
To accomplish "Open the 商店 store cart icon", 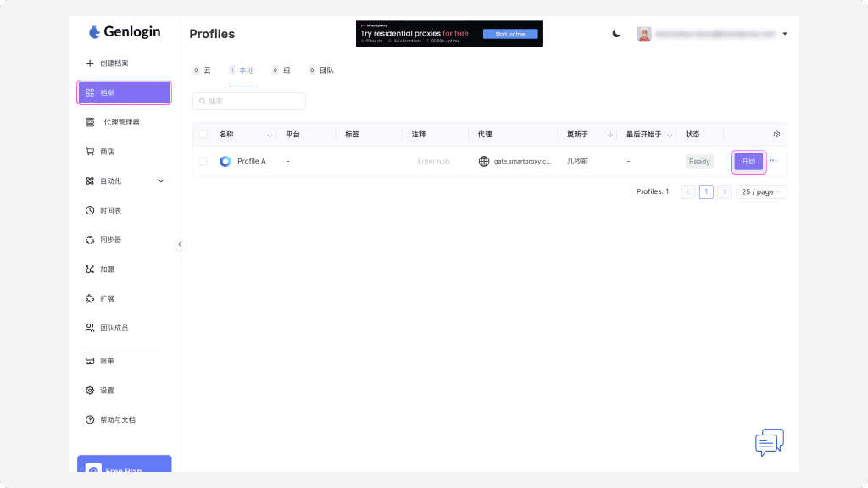I will [x=90, y=152].
